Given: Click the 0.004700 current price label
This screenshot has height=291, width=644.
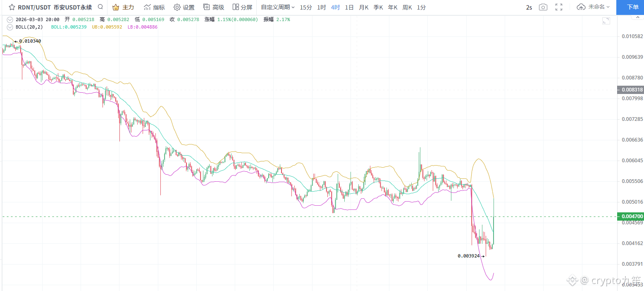Looking at the screenshot, I should point(630,216).
